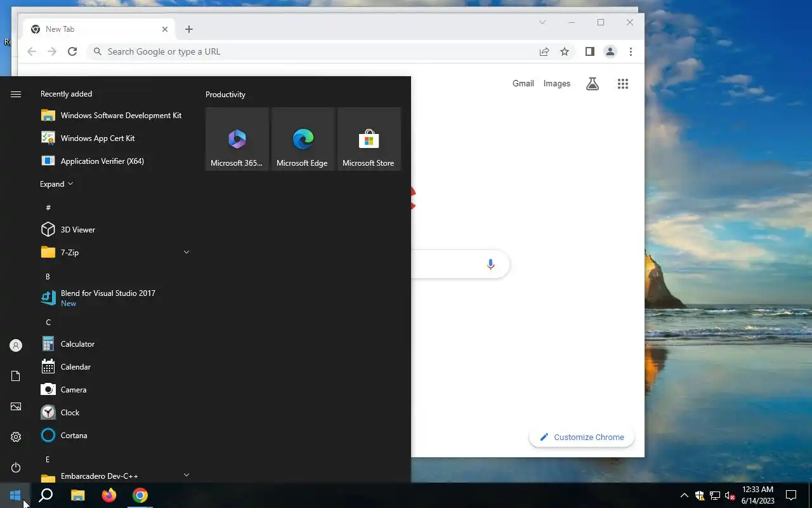Jump to letter E section header
This screenshot has width=812, height=508.
tap(48, 459)
